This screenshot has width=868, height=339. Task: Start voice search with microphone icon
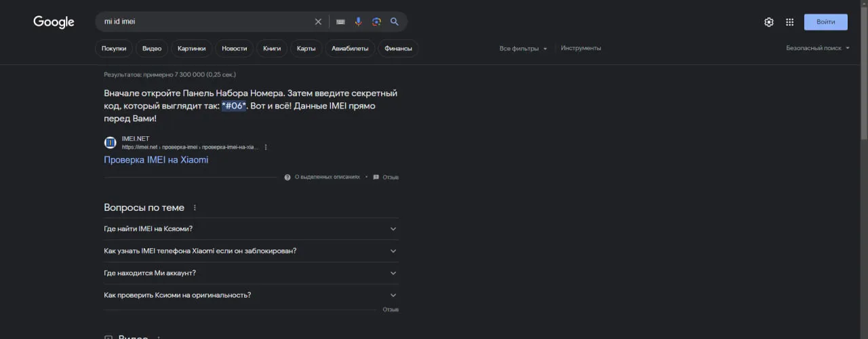click(x=359, y=22)
